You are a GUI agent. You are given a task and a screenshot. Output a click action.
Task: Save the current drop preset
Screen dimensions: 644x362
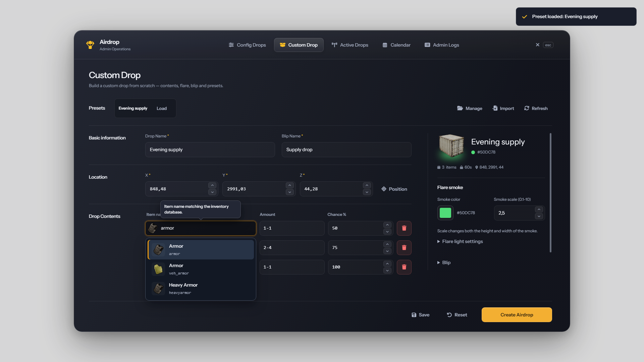tap(420, 315)
